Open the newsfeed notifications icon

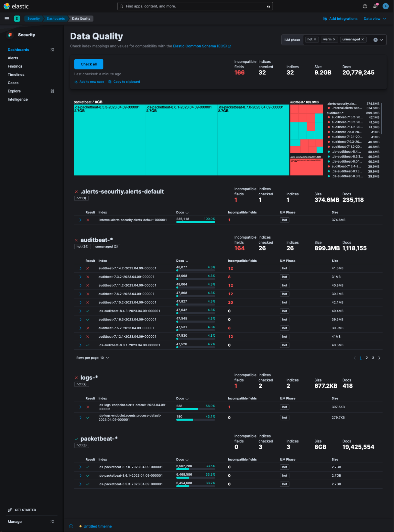click(375, 6)
